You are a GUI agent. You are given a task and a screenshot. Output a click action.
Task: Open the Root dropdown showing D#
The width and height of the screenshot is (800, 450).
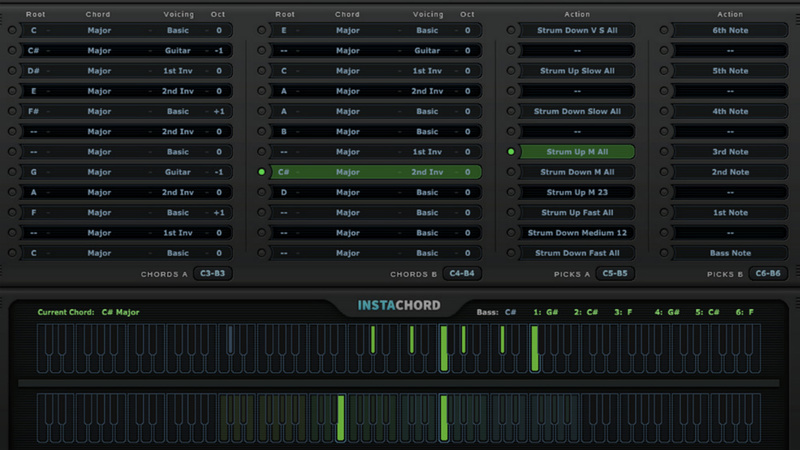tap(33, 71)
